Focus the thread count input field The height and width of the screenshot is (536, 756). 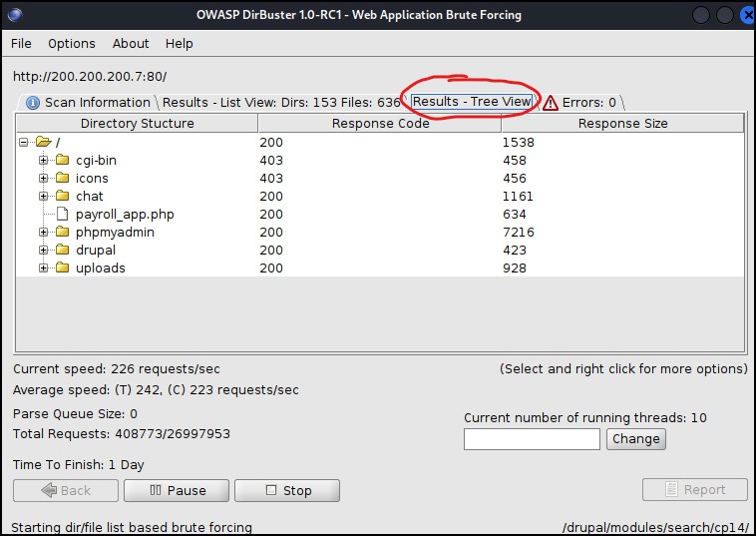[x=532, y=439]
